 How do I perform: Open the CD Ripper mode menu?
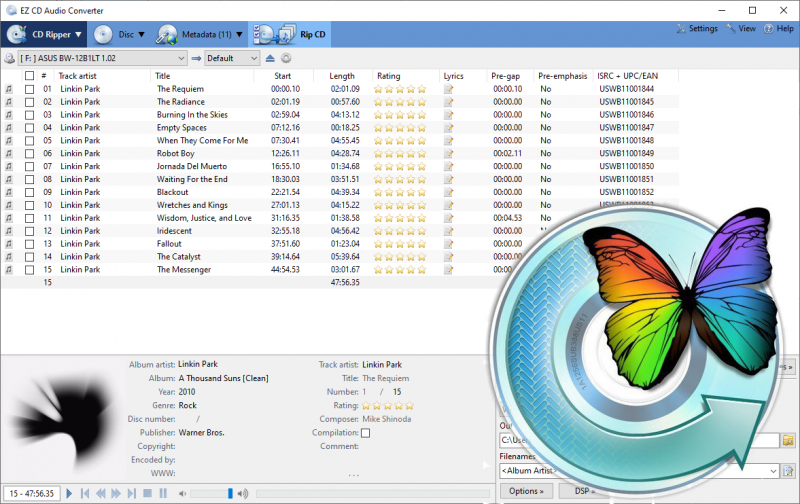click(x=44, y=34)
